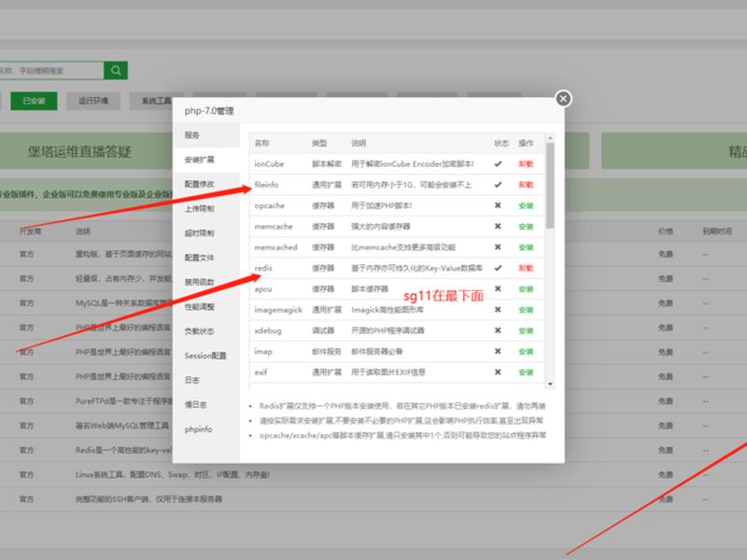Open the 服务 section in php dialog
This screenshot has height=560, width=747.
click(x=205, y=135)
